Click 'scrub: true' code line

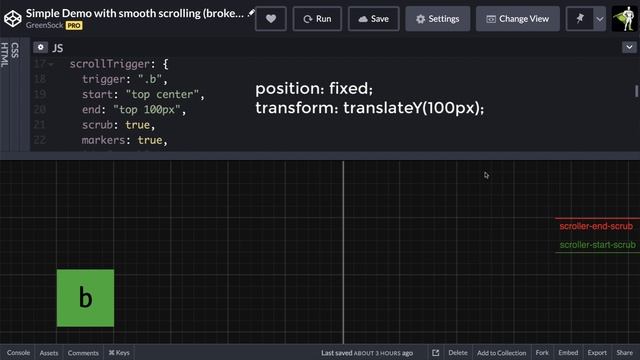pyautogui.click(x=118, y=125)
